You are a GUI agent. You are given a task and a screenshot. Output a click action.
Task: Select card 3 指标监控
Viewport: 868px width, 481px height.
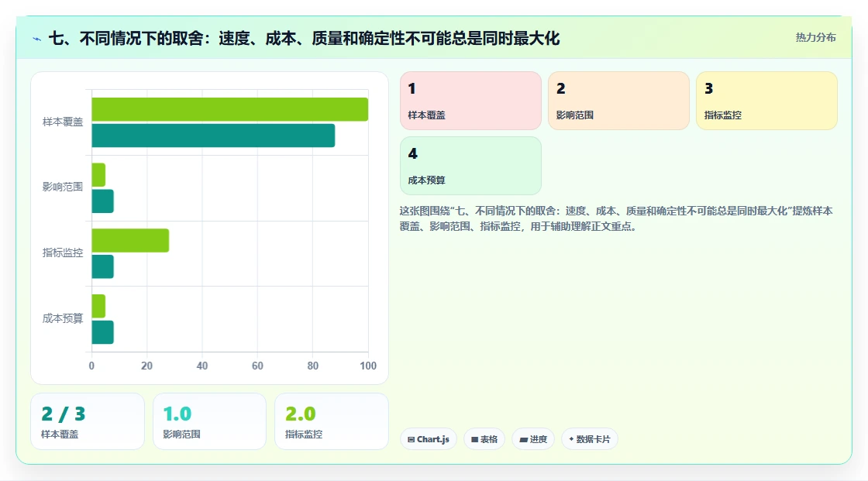[x=766, y=101]
